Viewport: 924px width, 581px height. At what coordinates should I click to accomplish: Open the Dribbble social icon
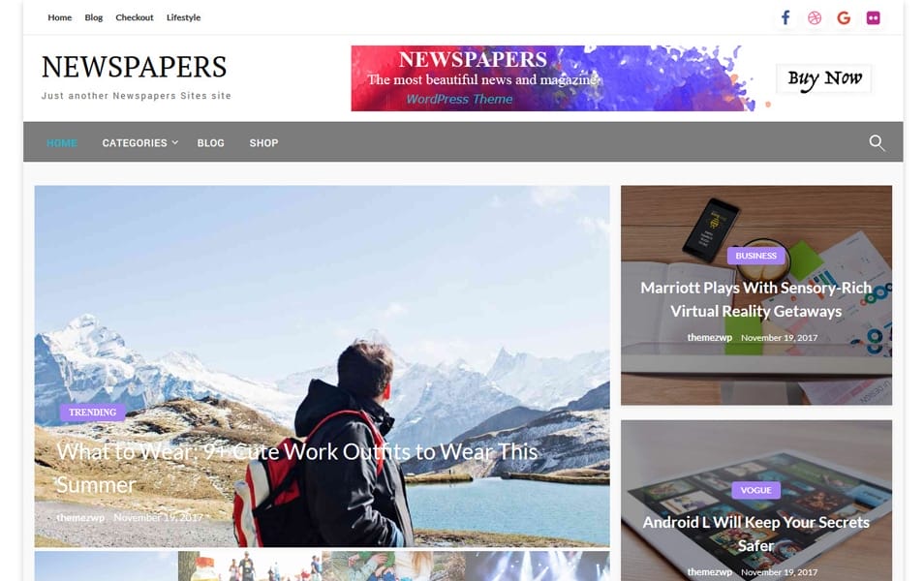pos(815,17)
